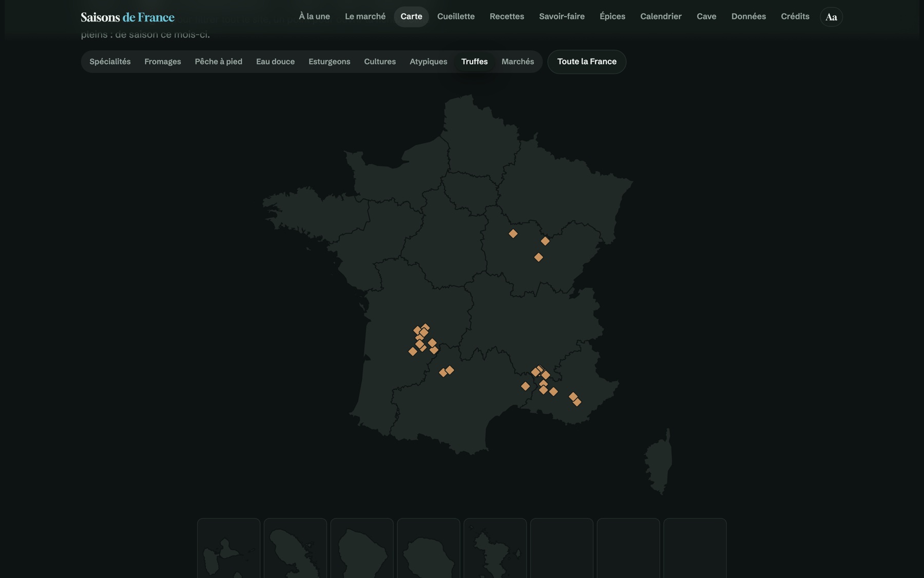Open the La Réunion inset map thumbnail
Image resolution: width=924 pixels, height=578 pixels.
click(x=429, y=548)
